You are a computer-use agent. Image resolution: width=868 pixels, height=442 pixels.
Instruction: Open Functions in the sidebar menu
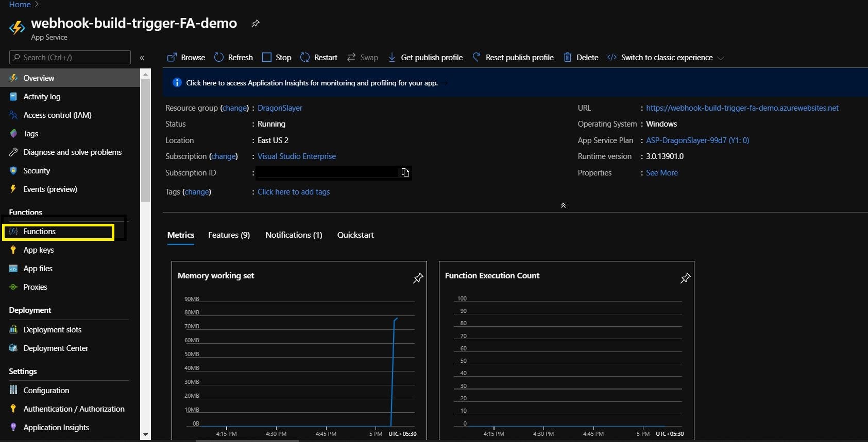coord(40,232)
